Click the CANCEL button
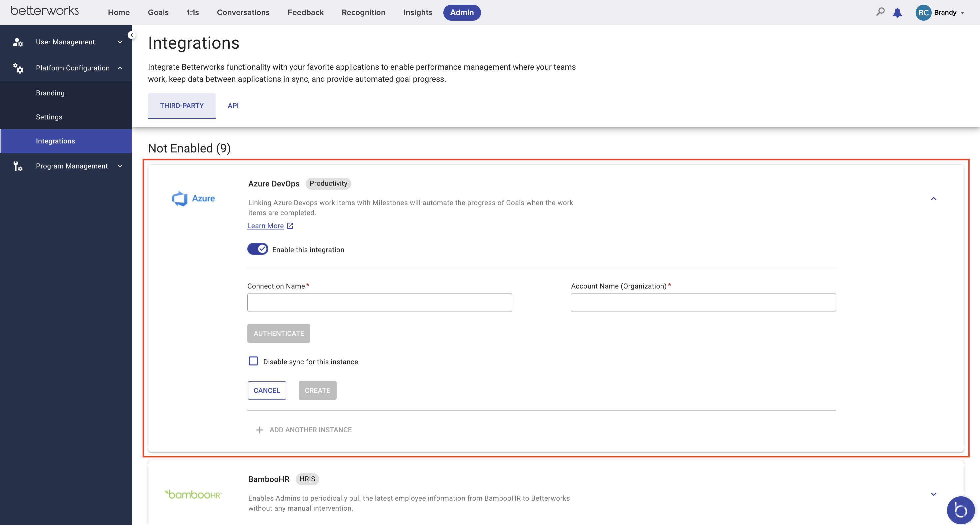This screenshot has width=980, height=525. 267,390
